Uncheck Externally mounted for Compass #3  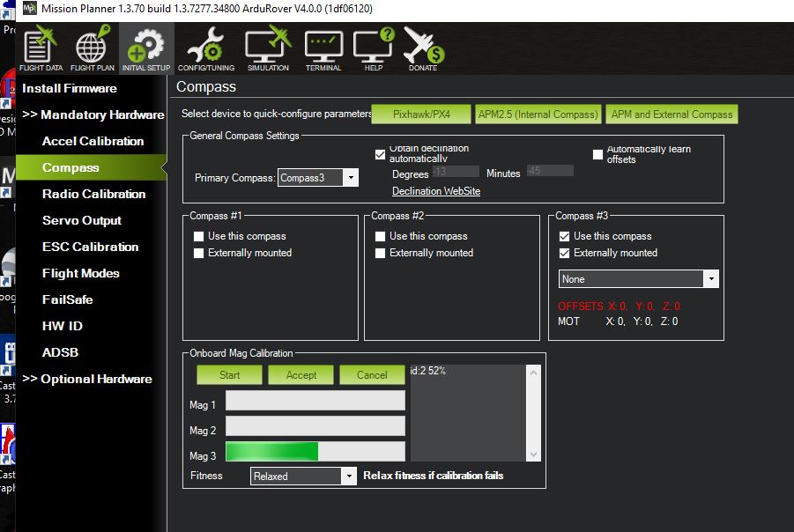coord(564,253)
